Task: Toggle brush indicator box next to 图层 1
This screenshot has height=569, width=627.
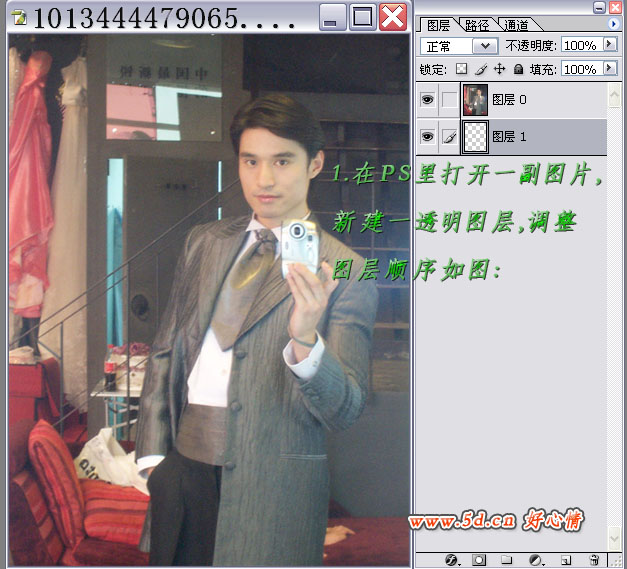Action: [449, 137]
